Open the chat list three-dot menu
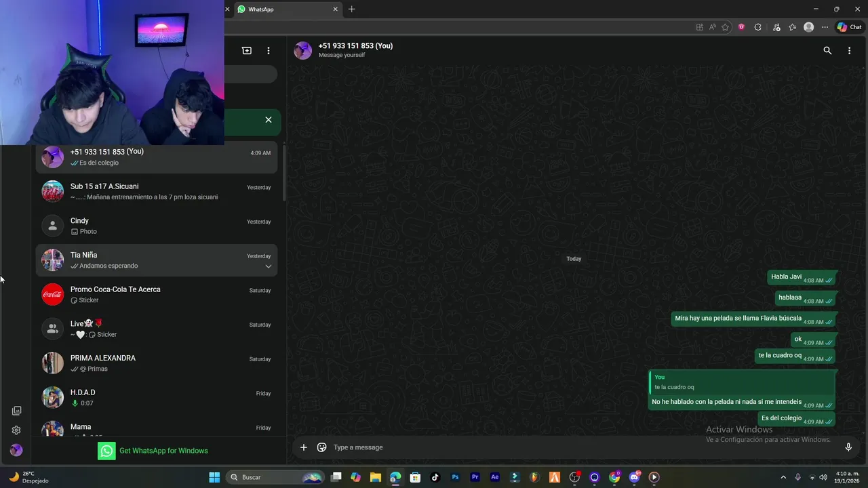Image resolution: width=868 pixels, height=488 pixels. click(269, 51)
